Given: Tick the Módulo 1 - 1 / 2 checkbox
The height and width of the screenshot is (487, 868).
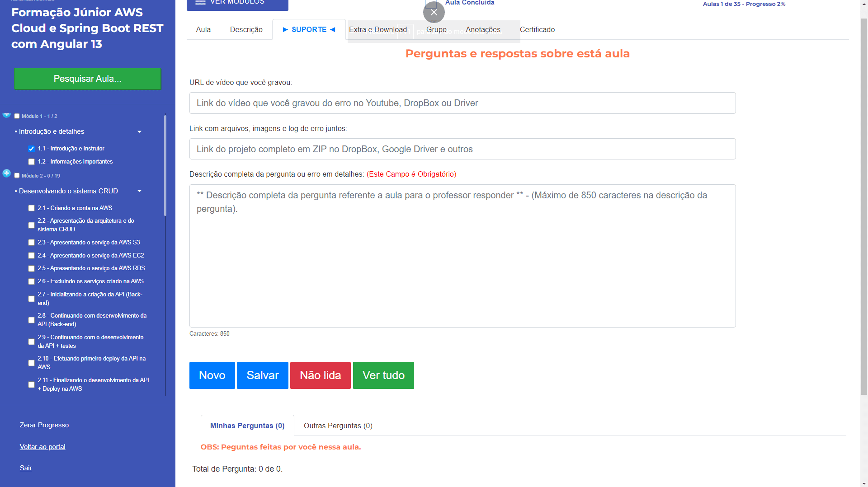Looking at the screenshot, I should pos(17,116).
